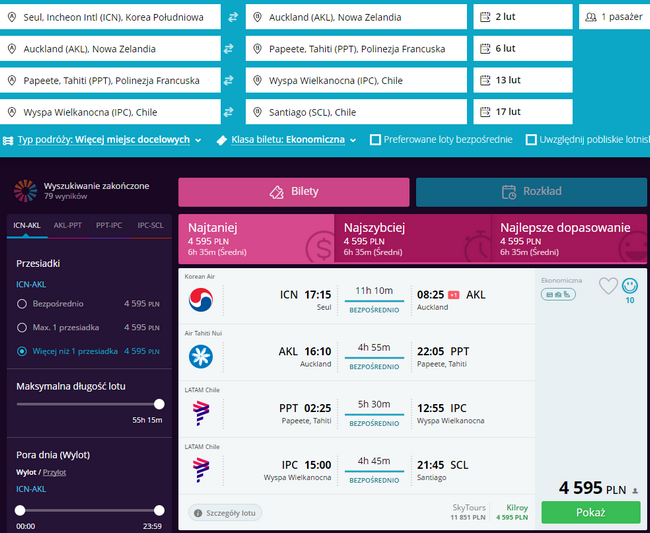Open the Rozkład schedule view
650x533 pixels.
(x=531, y=192)
